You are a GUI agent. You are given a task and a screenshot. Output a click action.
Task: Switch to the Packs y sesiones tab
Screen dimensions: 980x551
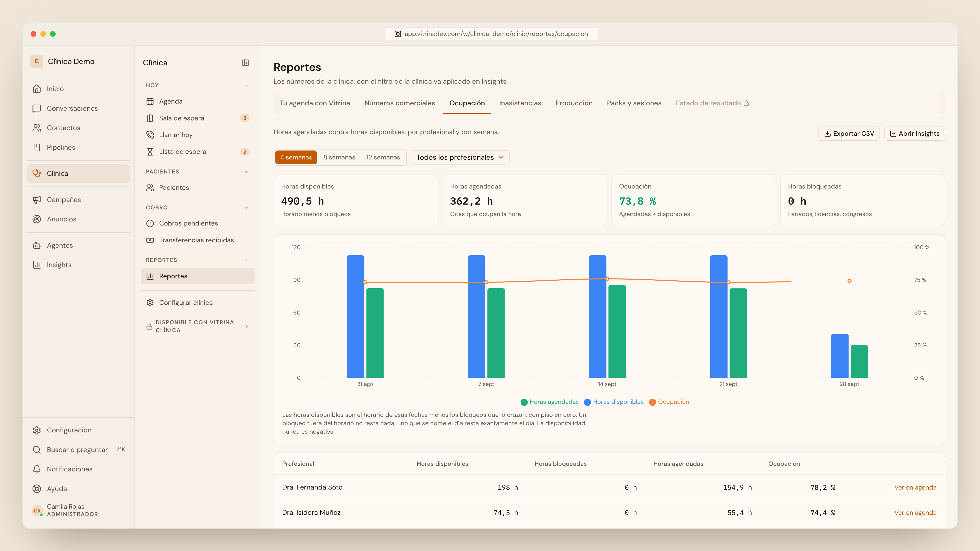pos(634,103)
